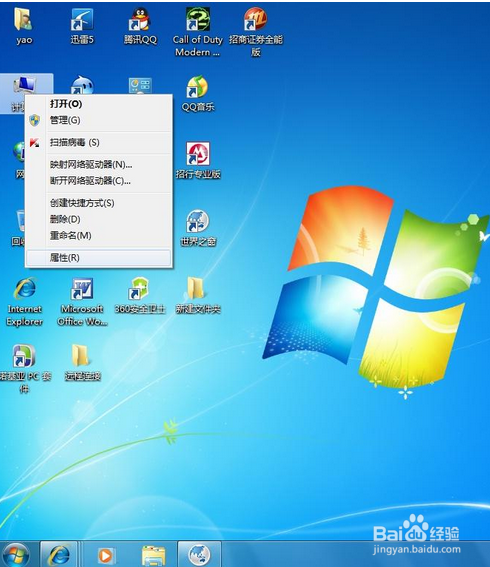Select the Call of Duty Modern shortcut
This screenshot has width=490, height=567.
(x=197, y=20)
